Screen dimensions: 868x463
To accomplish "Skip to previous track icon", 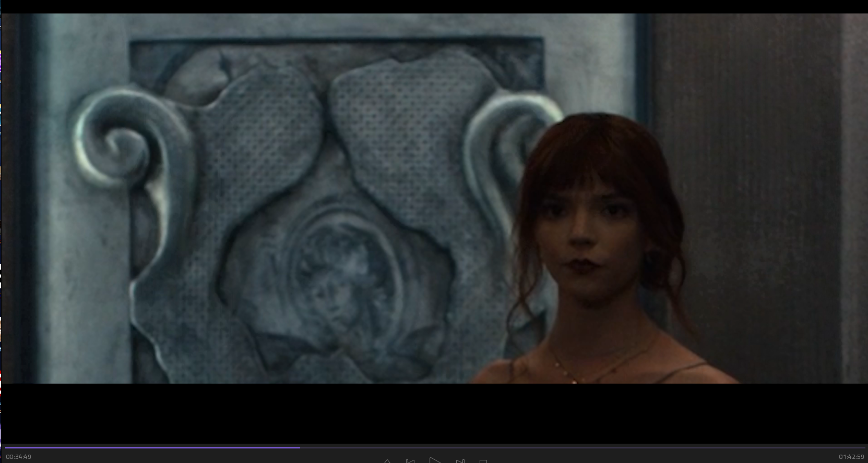I will (x=410, y=461).
